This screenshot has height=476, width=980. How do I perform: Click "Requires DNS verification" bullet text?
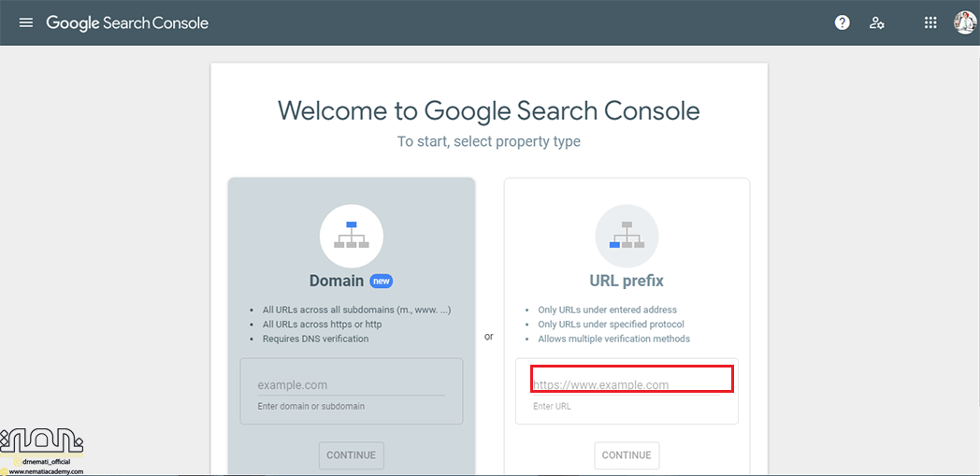[x=315, y=339]
